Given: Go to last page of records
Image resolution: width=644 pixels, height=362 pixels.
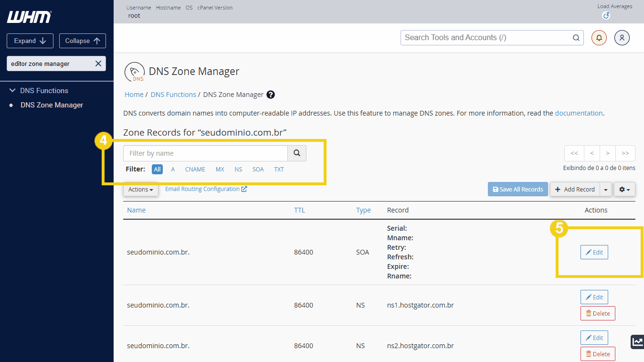Looking at the screenshot, I should point(625,153).
